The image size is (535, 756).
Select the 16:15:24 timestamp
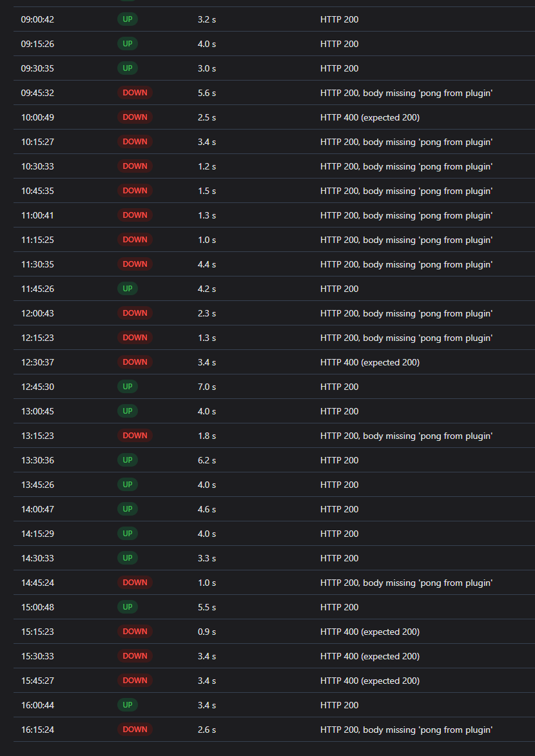[37, 730]
